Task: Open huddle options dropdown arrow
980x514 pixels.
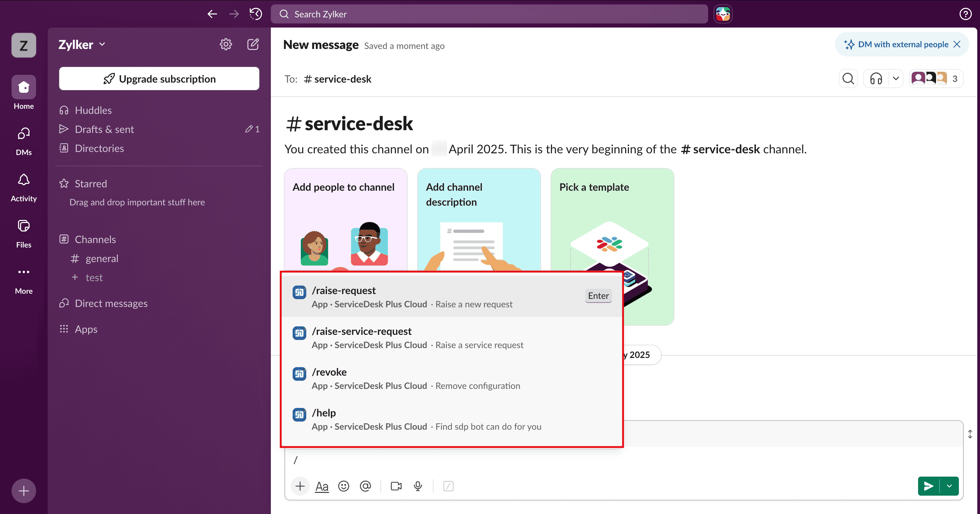Action: click(x=896, y=79)
